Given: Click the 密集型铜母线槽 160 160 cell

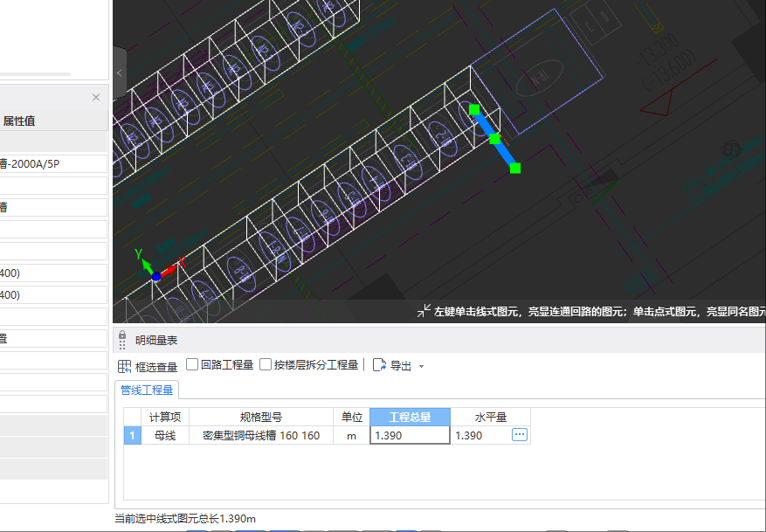Looking at the screenshot, I should point(261,435).
